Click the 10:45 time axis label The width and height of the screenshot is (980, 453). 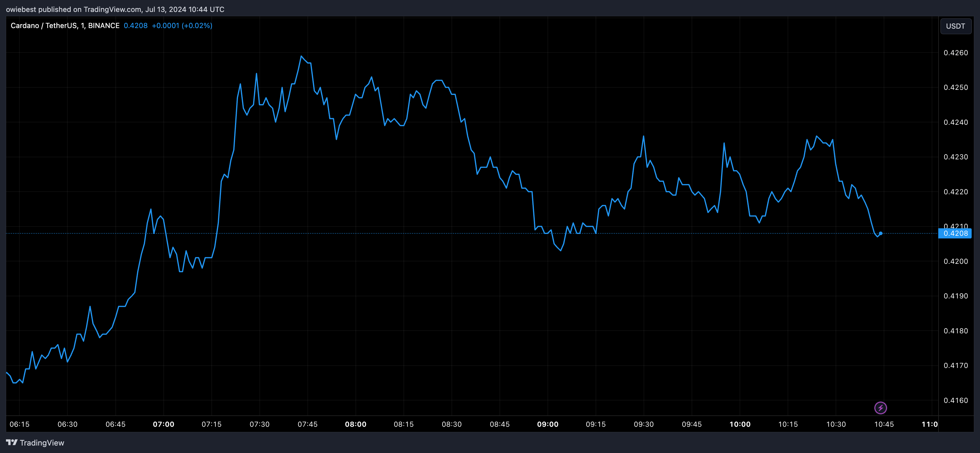884,424
